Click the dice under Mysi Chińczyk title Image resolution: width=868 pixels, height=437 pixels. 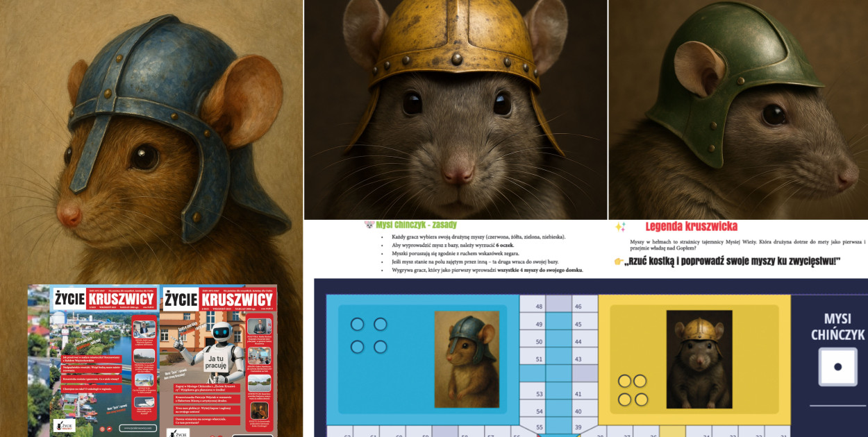[837, 367]
